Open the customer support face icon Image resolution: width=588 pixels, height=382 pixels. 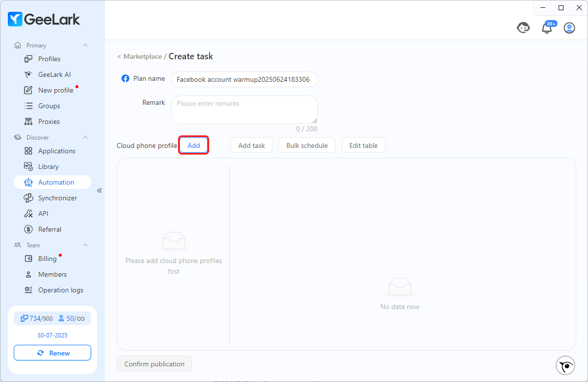pos(523,28)
